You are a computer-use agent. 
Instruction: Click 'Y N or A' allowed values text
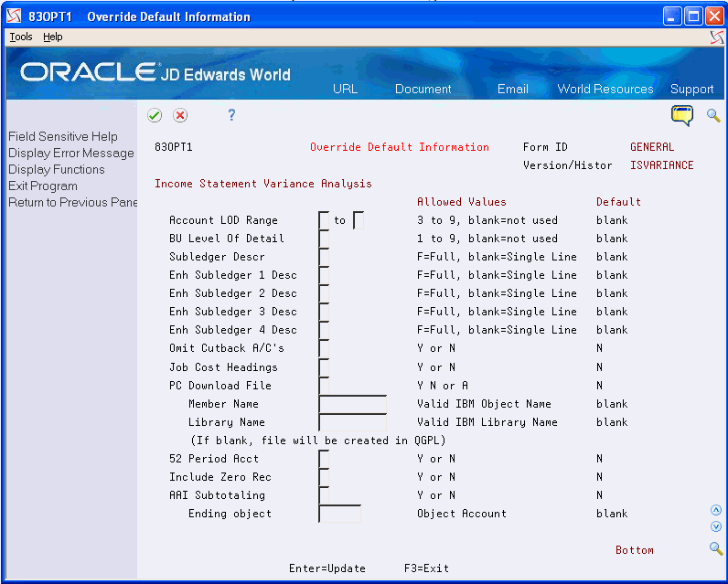coord(443,386)
